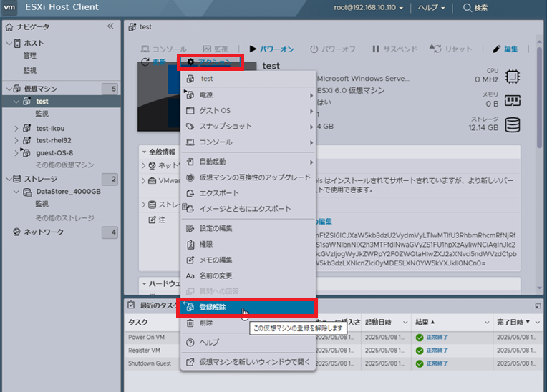The height and width of the screenshot is (392, 547).
Task: Collapse the 仮想マシン tree node
Action: (9, 89)
